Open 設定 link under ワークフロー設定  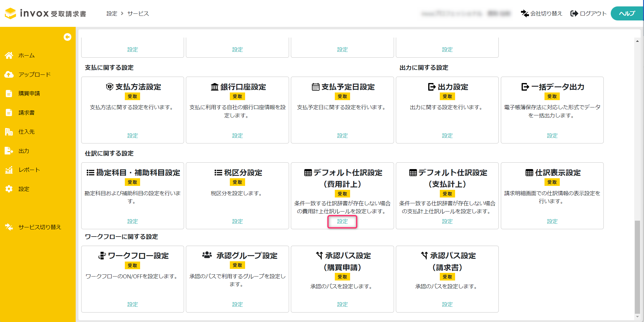(x=132, y=305)
